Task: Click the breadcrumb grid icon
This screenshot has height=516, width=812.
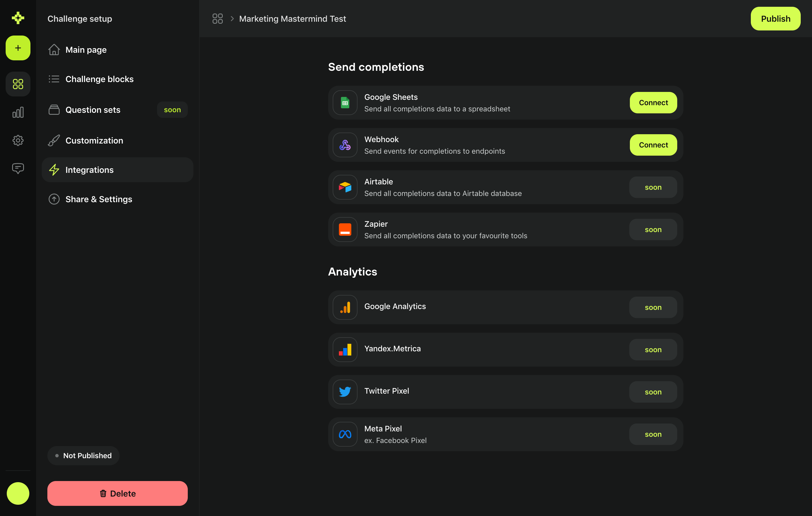Action: [x=217, y=19]
